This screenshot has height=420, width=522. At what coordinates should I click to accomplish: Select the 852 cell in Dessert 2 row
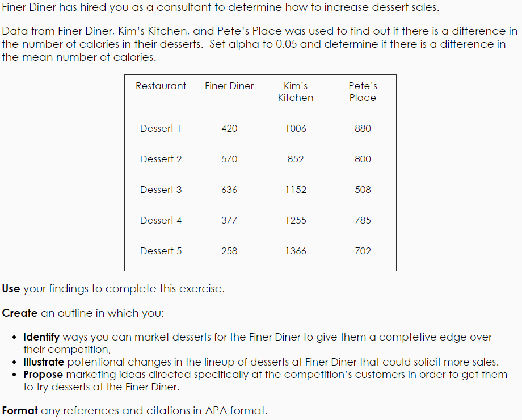(296, 159)
